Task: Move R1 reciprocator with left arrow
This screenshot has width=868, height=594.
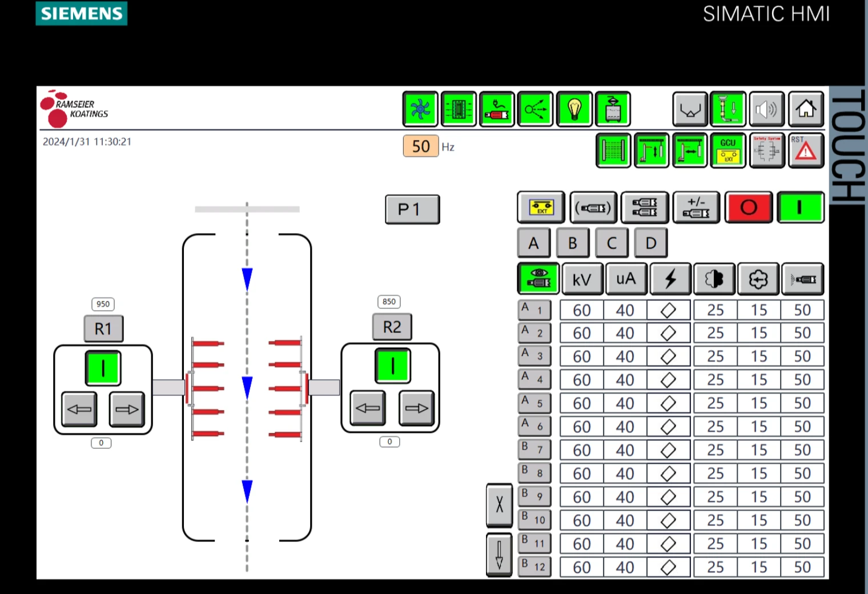Action: coord(79,409)
